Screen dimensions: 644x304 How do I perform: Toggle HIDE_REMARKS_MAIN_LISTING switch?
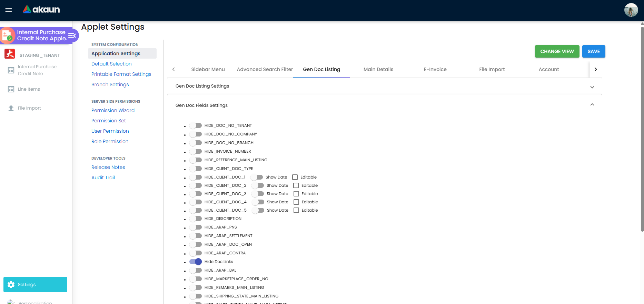coord(196,287)
